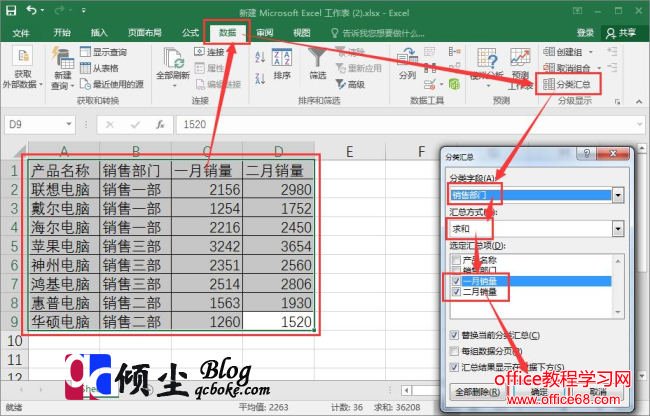Viewport: 650px width, 416px height.
Task: Select header cell 销售部门
Action: coord(135,170)
